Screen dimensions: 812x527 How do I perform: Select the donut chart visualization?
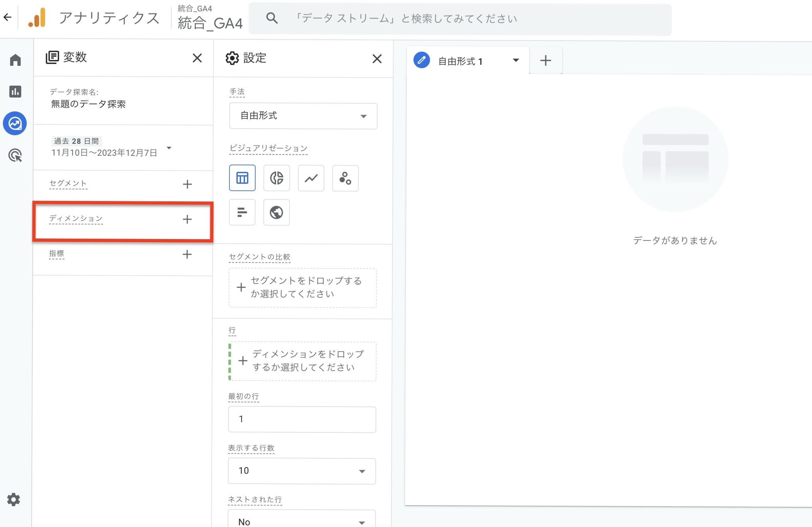coord(276,178)
